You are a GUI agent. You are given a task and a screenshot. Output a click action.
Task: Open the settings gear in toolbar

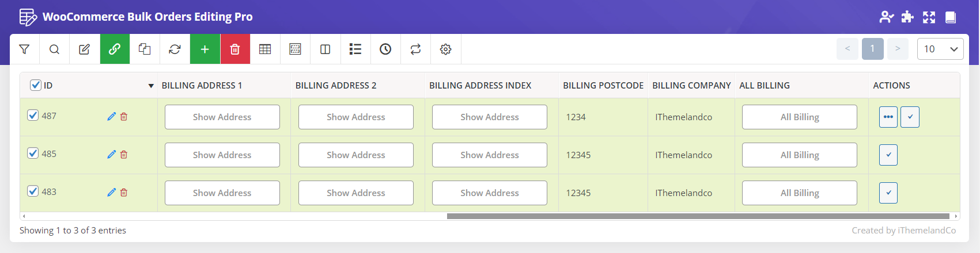[445, 49]
